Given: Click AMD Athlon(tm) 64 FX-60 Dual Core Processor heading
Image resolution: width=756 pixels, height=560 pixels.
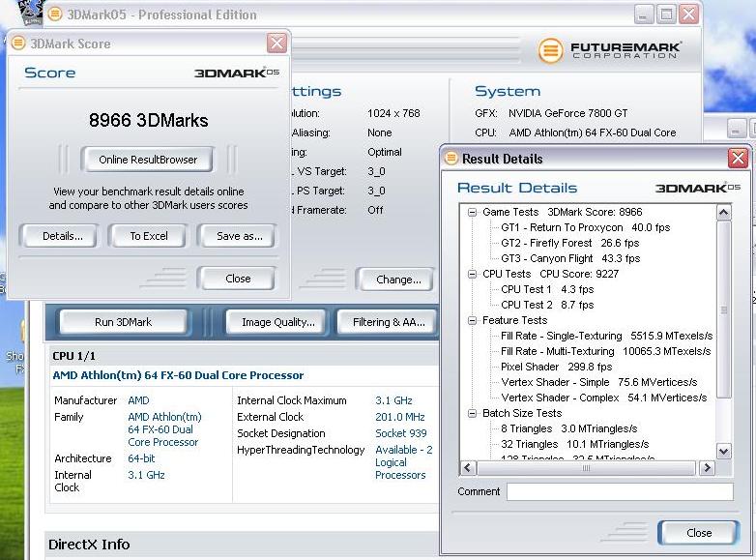Looking at the screenshot, I should [178, 375].
